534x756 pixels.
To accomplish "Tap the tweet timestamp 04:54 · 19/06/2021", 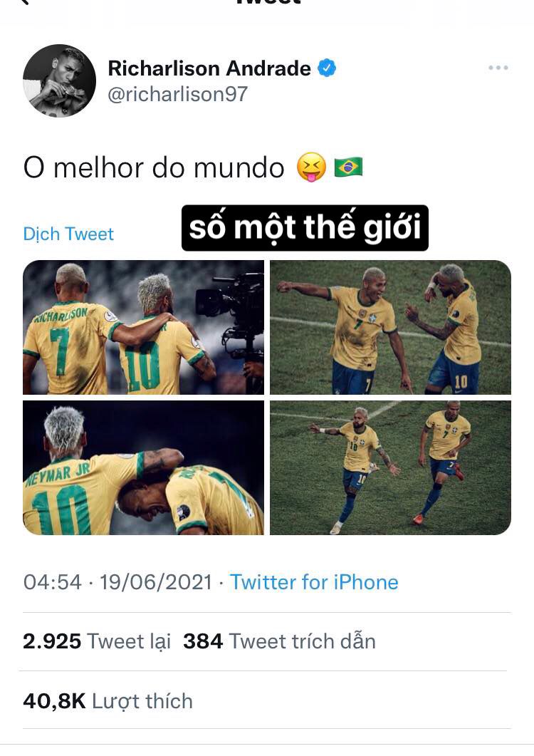I will (x=117, y=582).
